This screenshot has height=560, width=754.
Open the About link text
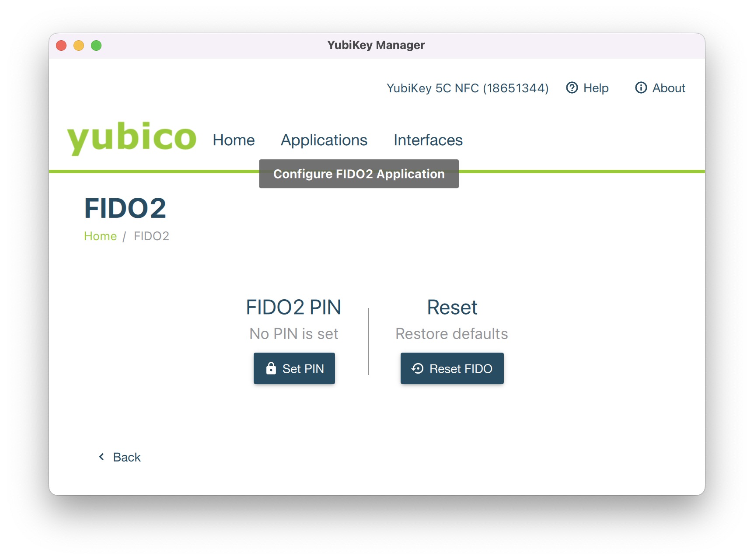(669, 88)
